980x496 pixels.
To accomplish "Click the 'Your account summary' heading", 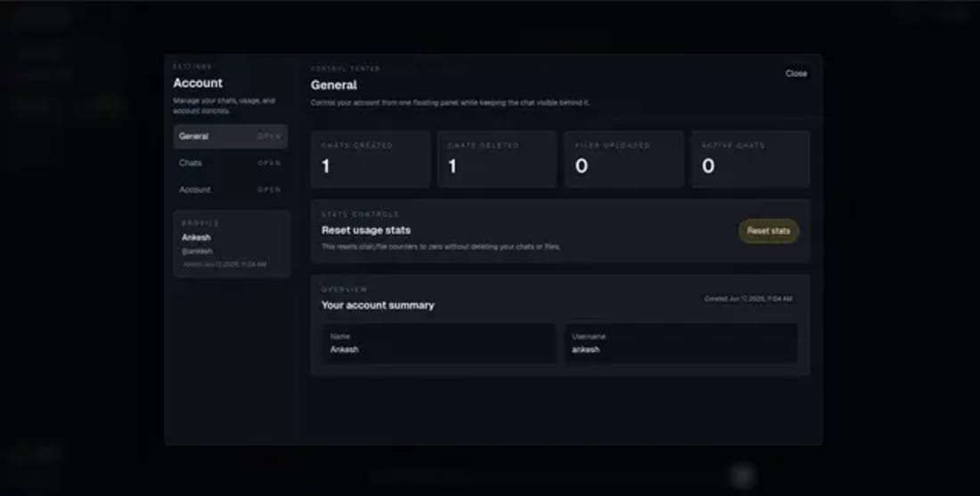I will coord(378,305).
